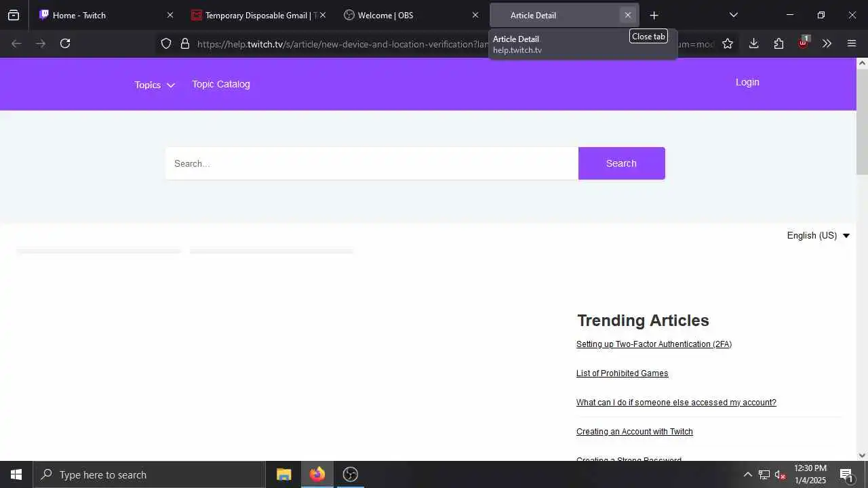Open the Windows Start menu
Image resolution: width=868 pixels, height=488 pixels.
(x=16, y=474)
